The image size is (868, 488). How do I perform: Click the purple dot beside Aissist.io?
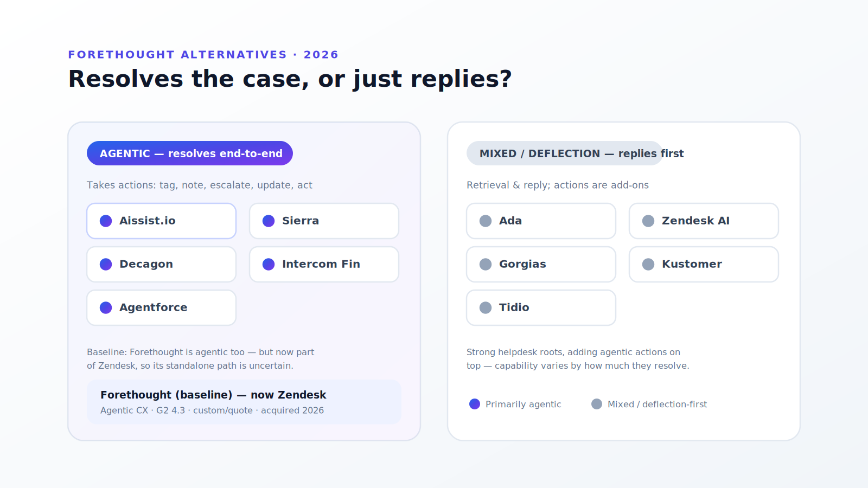(x=106, y=221)
